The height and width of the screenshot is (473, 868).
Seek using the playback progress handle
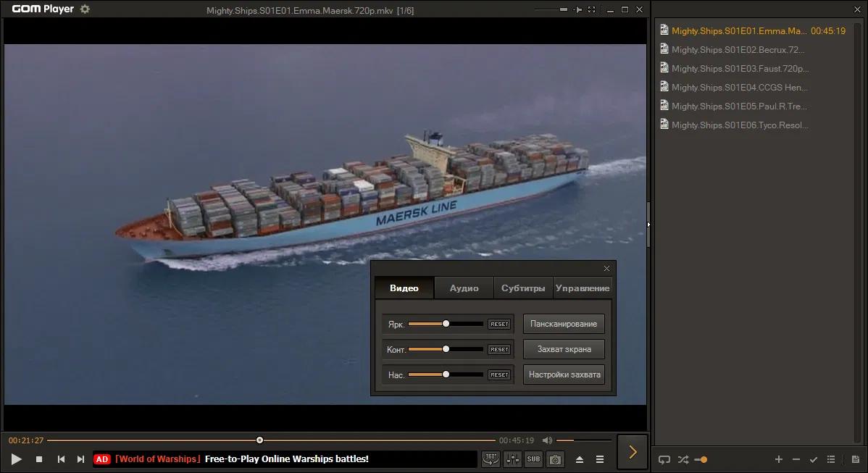259,440
